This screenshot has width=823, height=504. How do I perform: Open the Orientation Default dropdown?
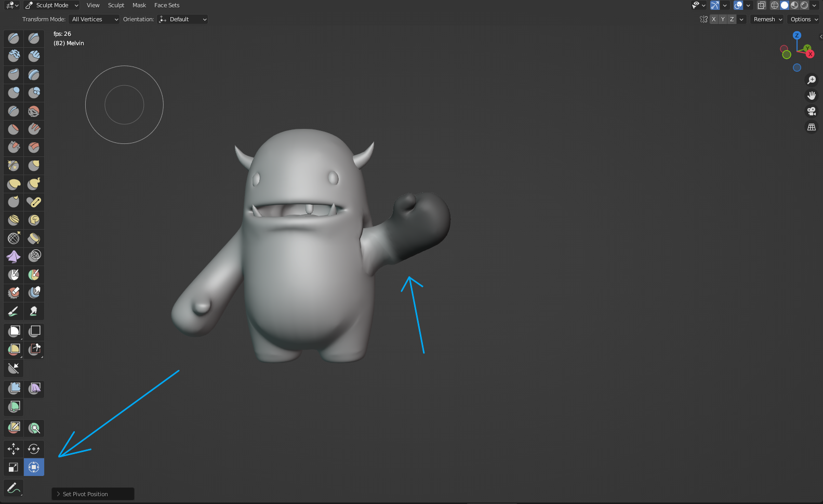[x=183, y=19]
